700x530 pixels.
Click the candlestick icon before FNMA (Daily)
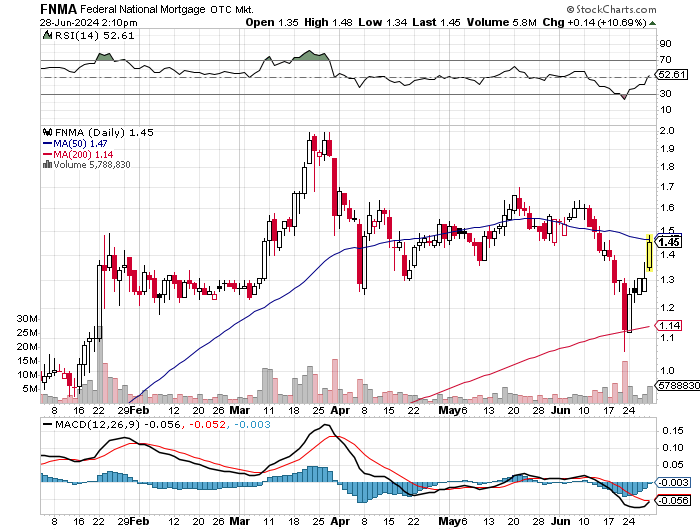[47, 132]
